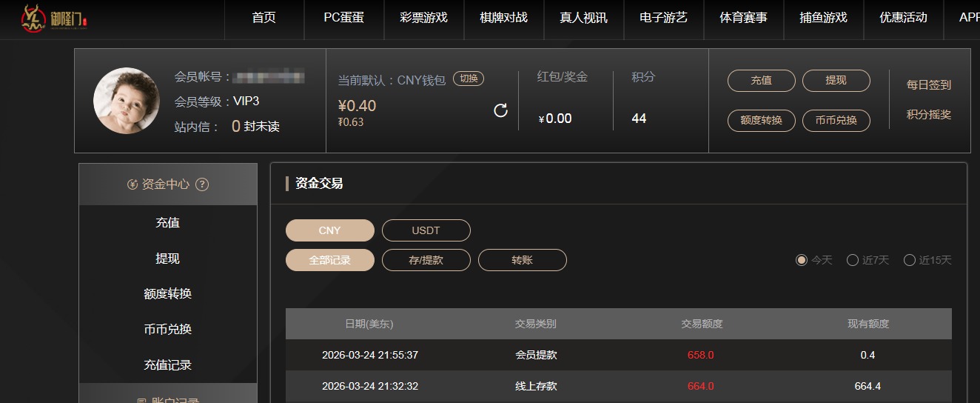
Task: Click the 现有额度 column header
Action: point(868,324)
